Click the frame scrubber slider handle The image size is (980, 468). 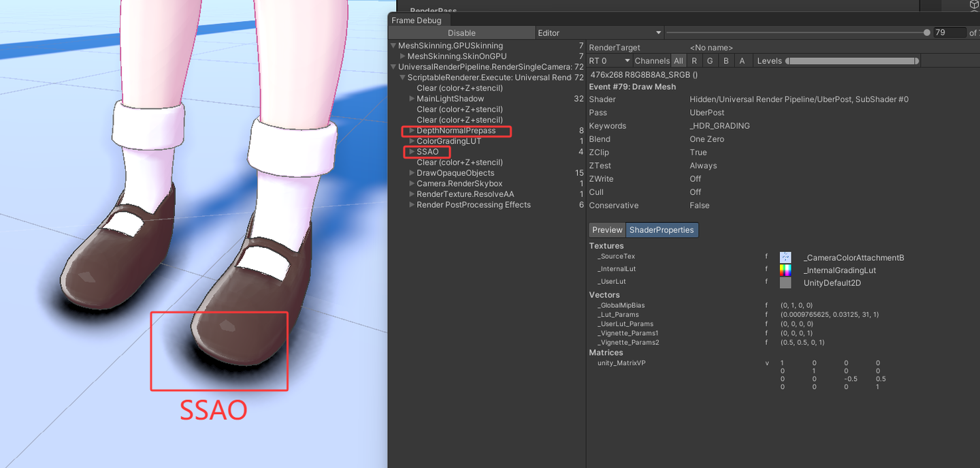(927, 32)
